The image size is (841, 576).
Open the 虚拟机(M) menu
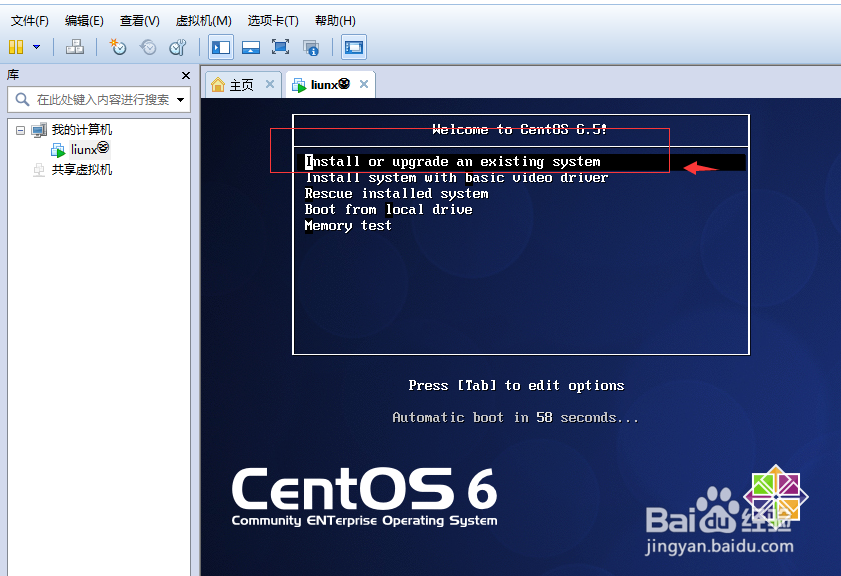(204, 21)
